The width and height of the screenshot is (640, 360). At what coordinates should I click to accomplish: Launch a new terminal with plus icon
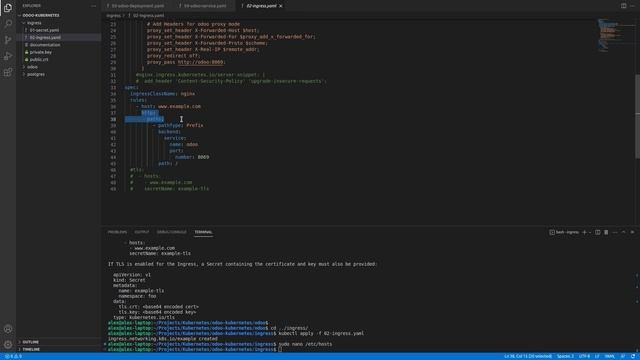pyautogui.click(x=584, y=232)
